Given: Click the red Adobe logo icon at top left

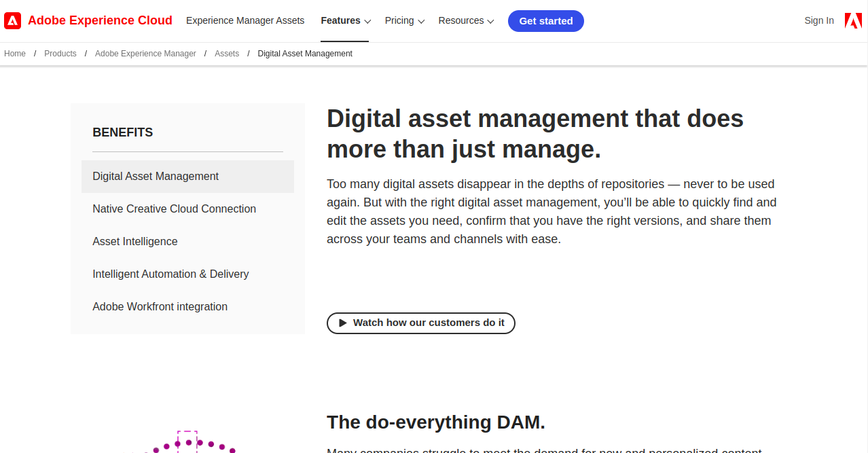Looking at the screenshot, I should click(12, 20).
